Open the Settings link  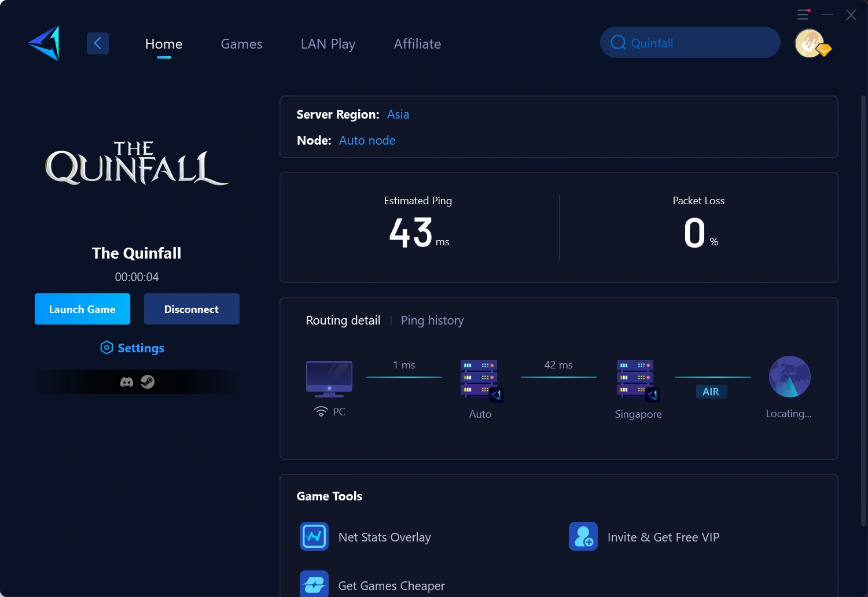click(133, 348)
